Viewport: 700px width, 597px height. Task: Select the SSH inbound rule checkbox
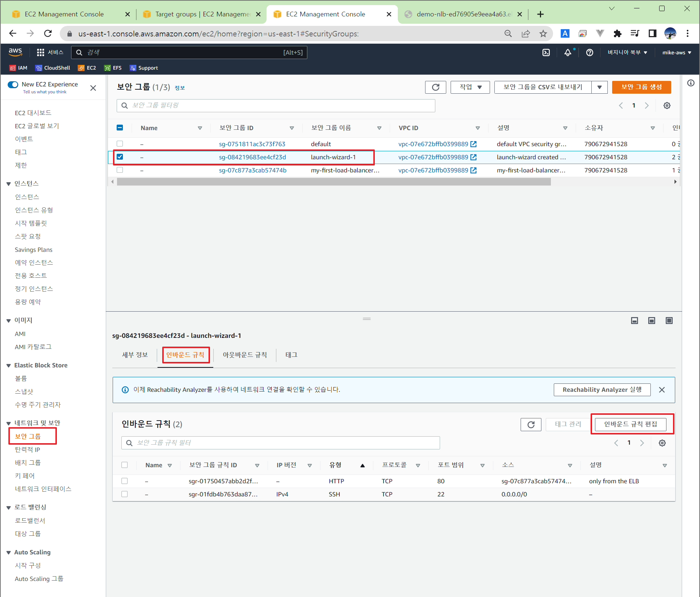pos(125,494)
